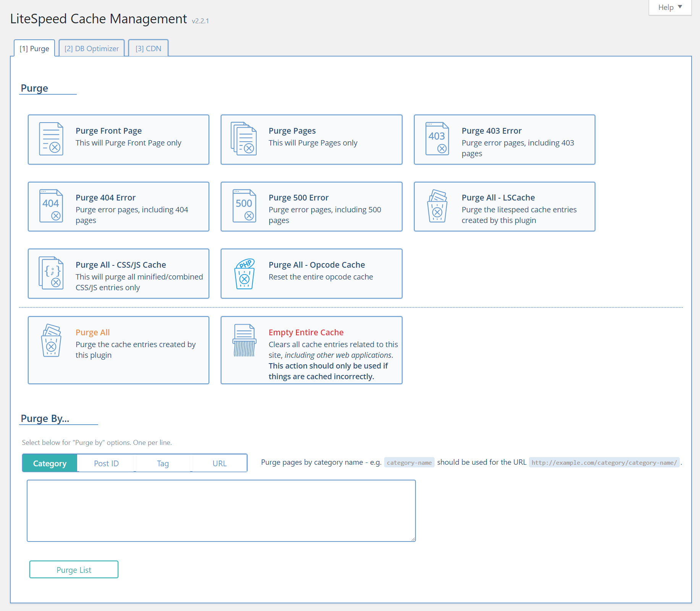Click the category-name code example
This screenshot has height=611, width=700.
point(409,462)
